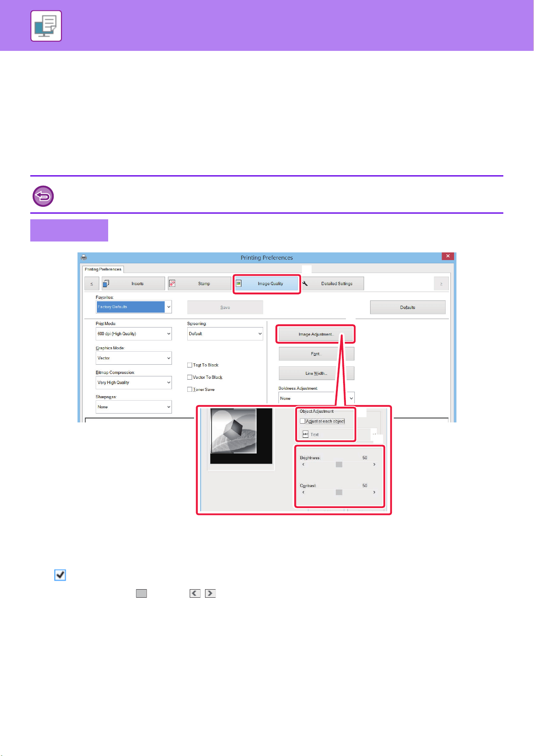Switch to the Image Quality tab

click(x=266, y=283)
